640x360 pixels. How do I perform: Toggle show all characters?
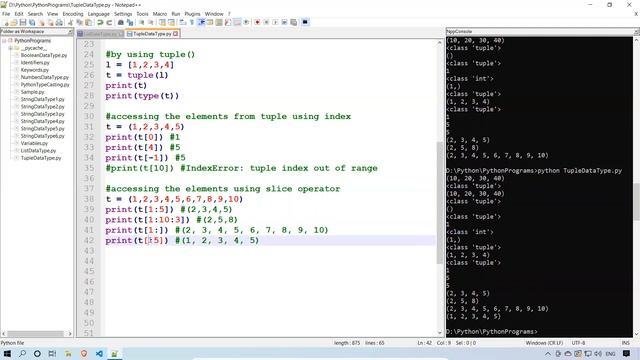tap(192, 22)
